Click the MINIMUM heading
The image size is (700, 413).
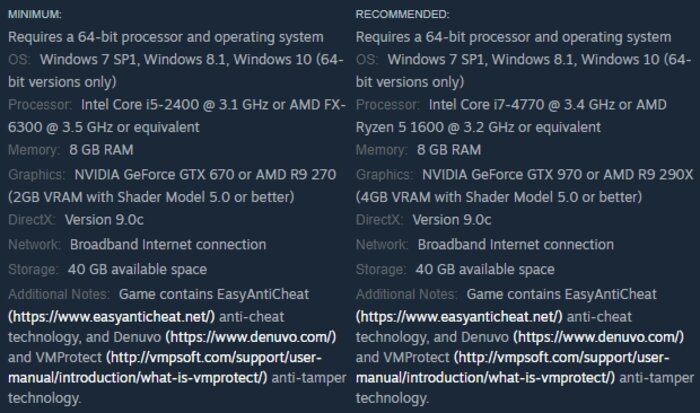(x=35, y=14)
